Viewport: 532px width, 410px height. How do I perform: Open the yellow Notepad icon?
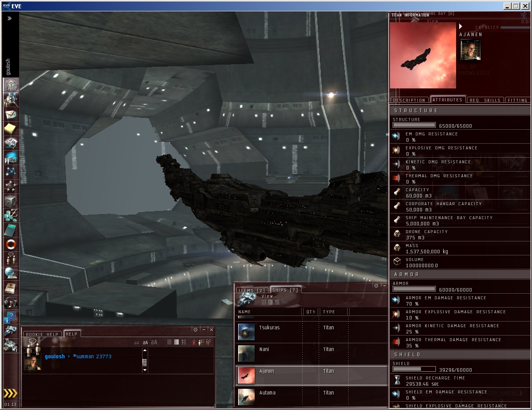(10, 129)
